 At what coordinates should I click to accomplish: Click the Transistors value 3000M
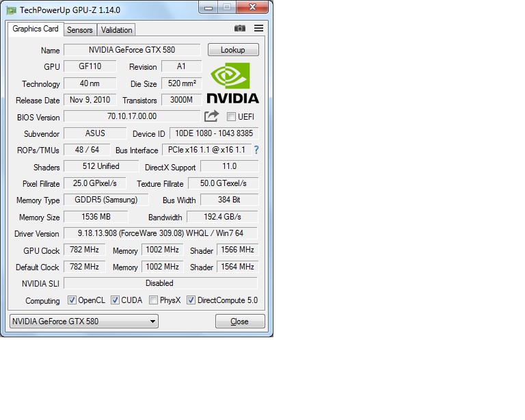(x=181, y=100)
